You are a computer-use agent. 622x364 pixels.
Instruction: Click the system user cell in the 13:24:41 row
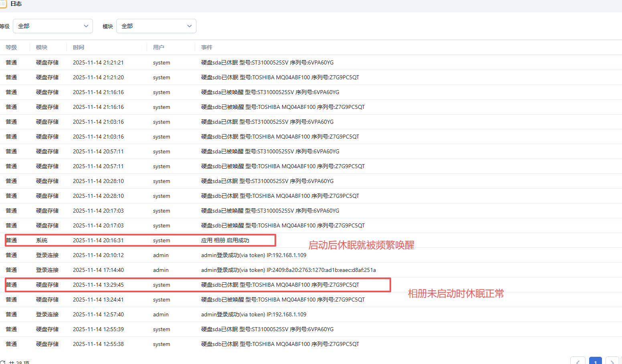coord(162,300)
